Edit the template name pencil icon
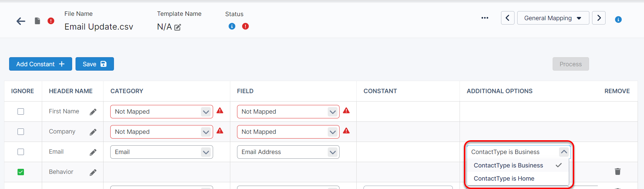 (x=178, y=27)
